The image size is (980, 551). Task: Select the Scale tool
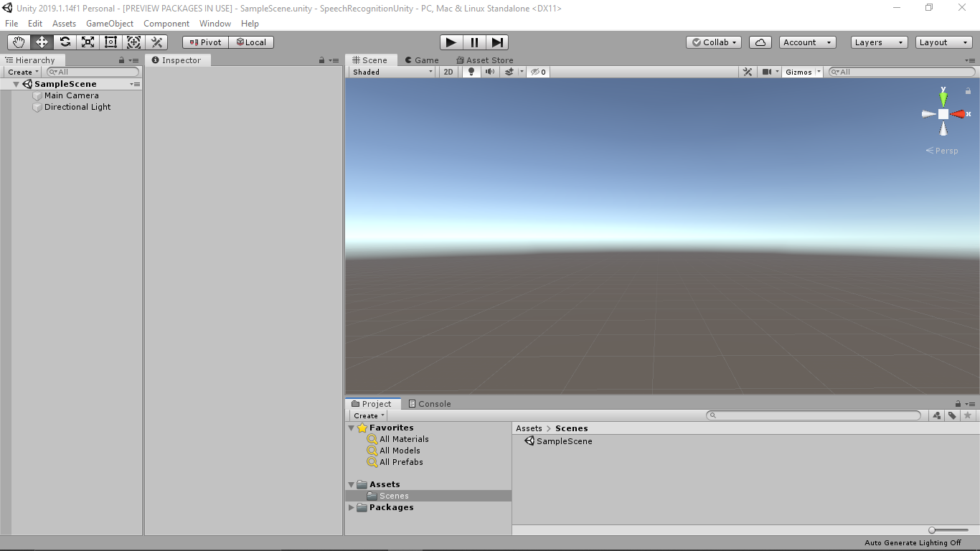88,42
